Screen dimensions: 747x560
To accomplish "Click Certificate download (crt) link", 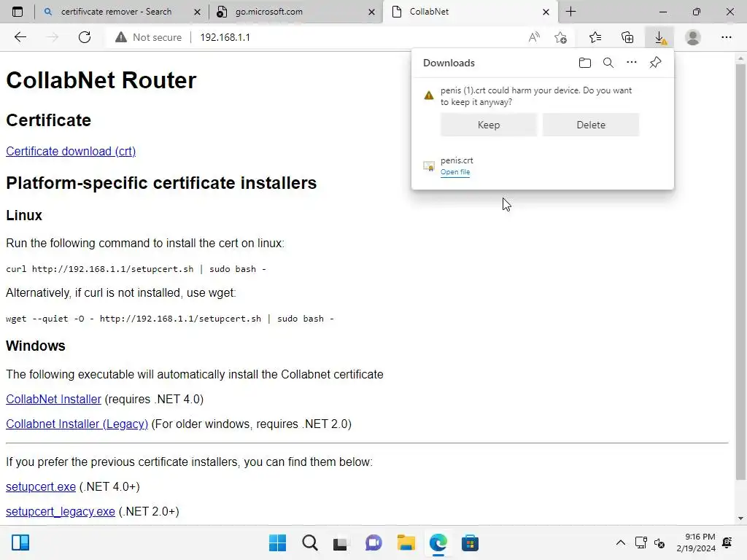I will coord(71,151).
